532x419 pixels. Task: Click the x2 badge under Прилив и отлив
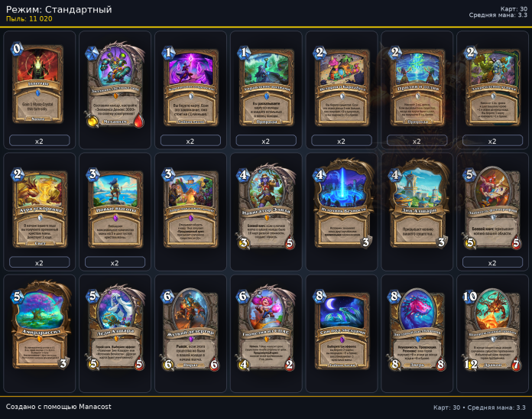pyautogui.click(x=417, y=141)
